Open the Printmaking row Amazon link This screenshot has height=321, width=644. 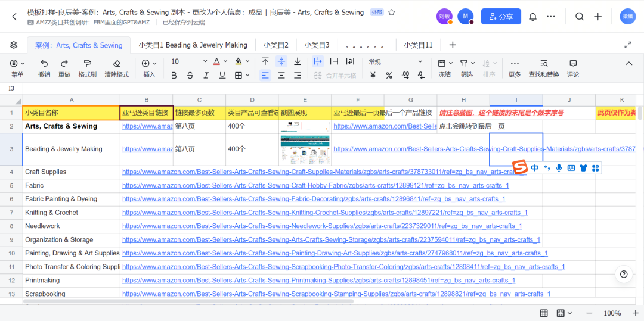[318, 281]
